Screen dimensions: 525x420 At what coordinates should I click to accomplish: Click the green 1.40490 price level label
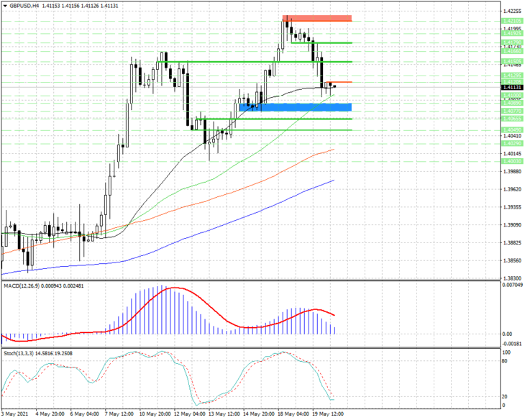(x=512, y=130)
